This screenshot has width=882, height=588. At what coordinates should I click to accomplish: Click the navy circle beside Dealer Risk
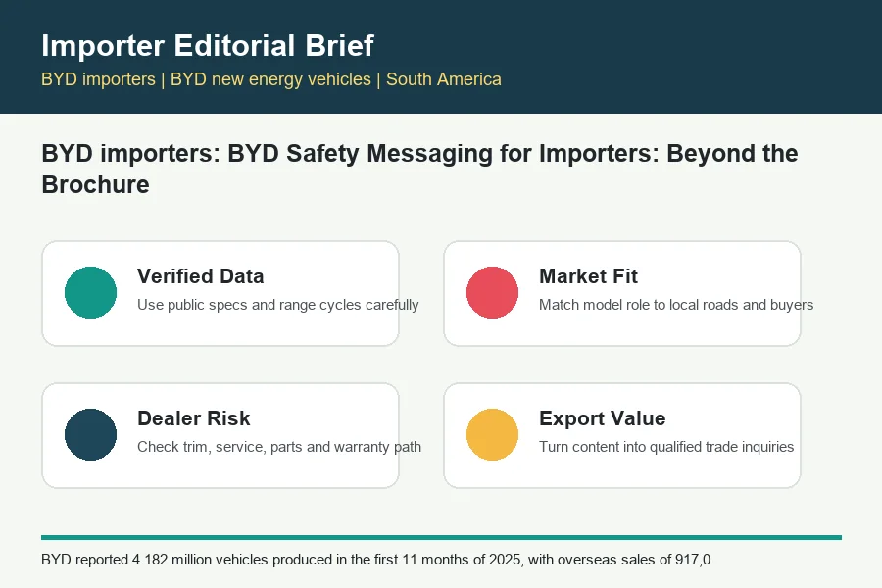click(x=90, y=434)
